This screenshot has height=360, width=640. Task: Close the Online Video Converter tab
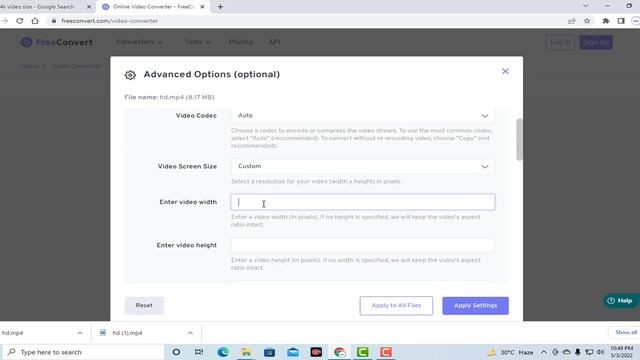point(202,7)
